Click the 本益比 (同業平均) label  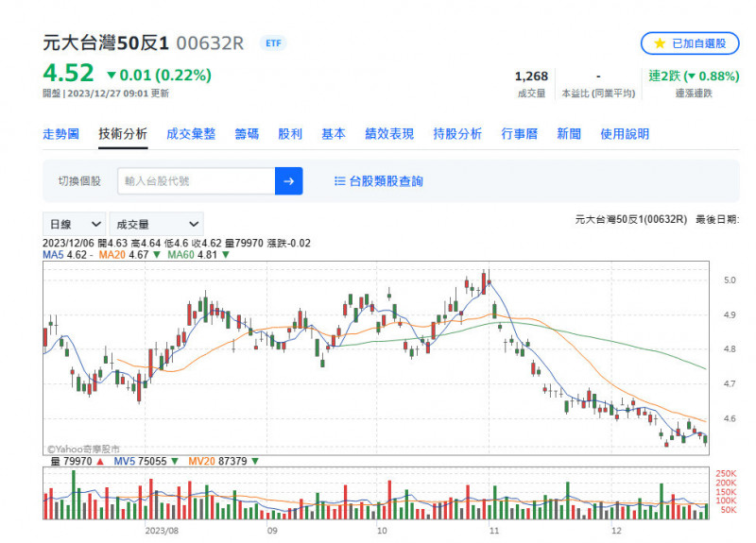[x=598, y=93]
